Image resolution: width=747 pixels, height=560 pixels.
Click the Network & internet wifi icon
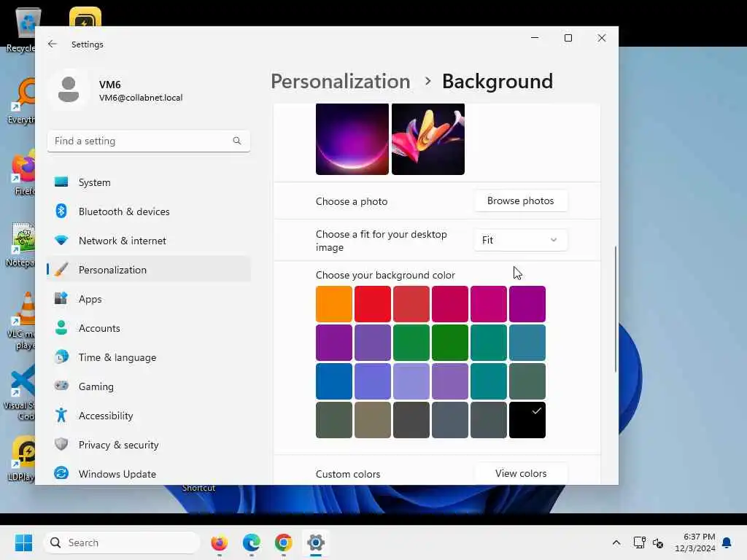61,240
